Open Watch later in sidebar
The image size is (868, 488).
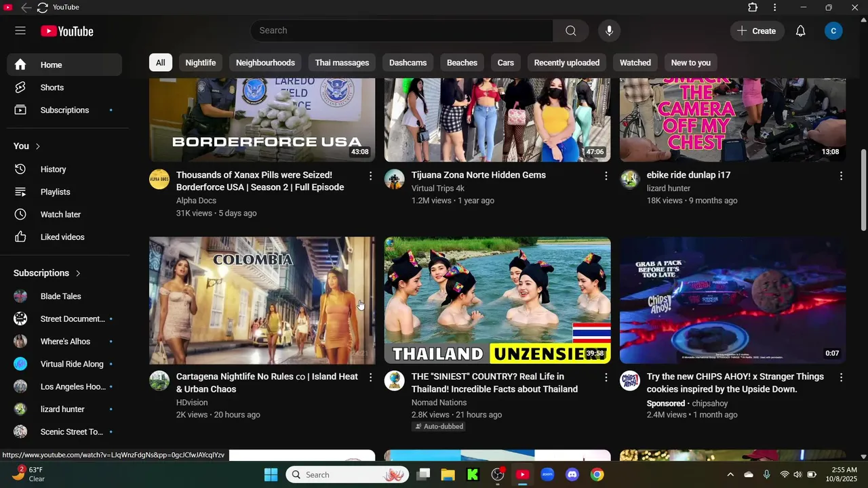click(64, 214)
